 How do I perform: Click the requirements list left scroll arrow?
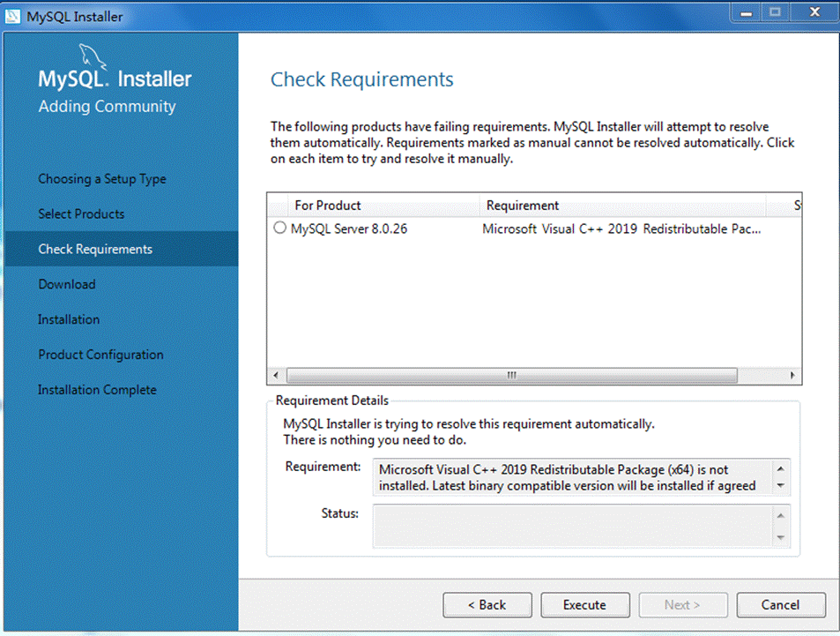pyautogui.click(x=276, y=376)
